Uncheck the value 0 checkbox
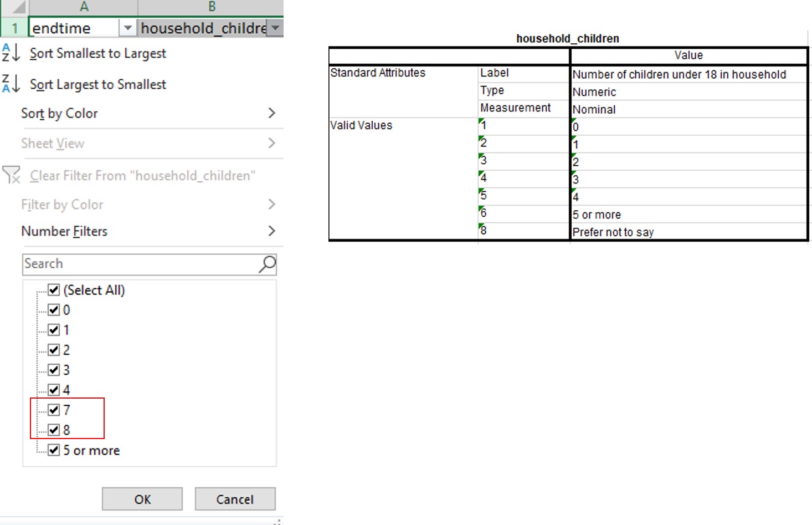Screen dimensions: 812x525 coord(54,310)
